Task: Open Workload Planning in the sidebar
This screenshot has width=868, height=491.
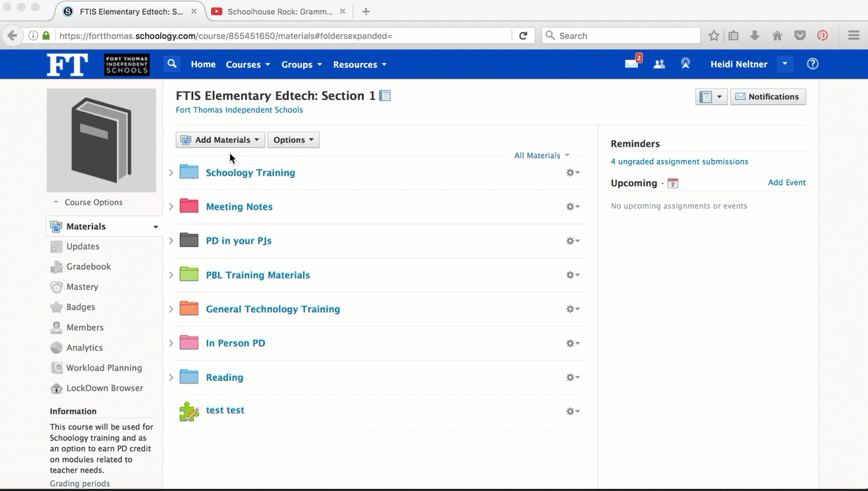Action: click(104, 368)
